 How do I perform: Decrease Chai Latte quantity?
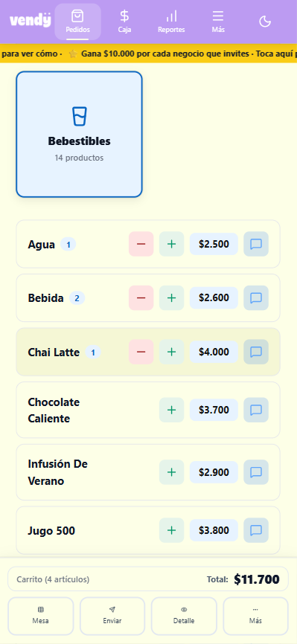pyautogui.click(x=141, y=352)
